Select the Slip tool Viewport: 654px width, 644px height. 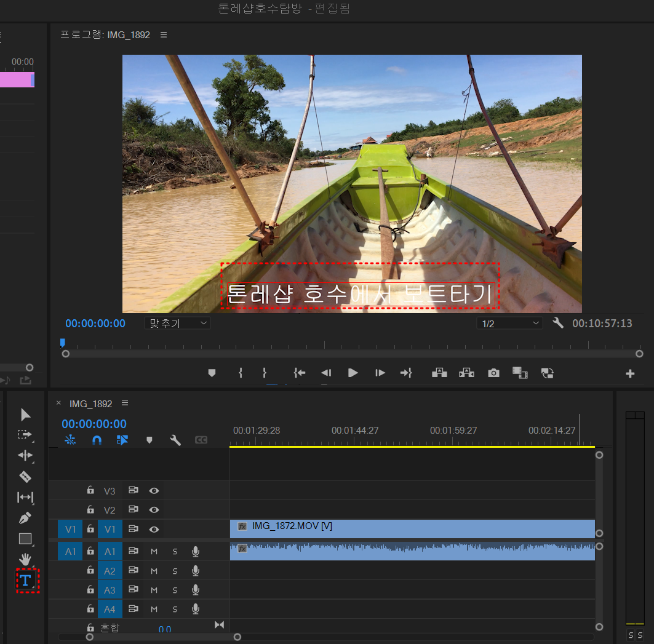(25, 497)
